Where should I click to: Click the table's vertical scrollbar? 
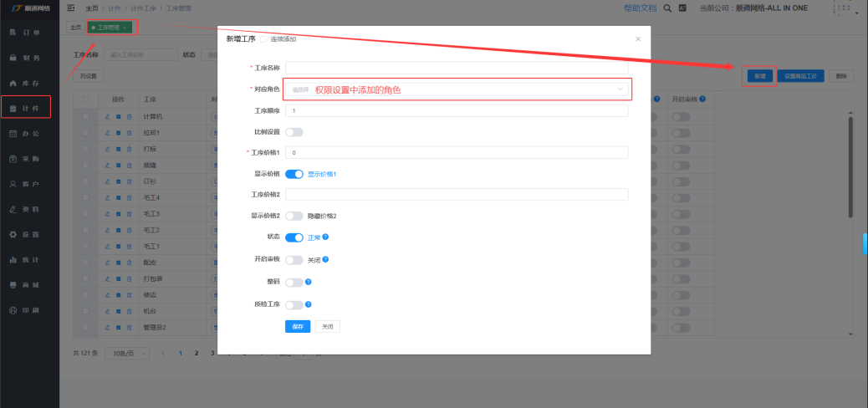tap(851, 167)
